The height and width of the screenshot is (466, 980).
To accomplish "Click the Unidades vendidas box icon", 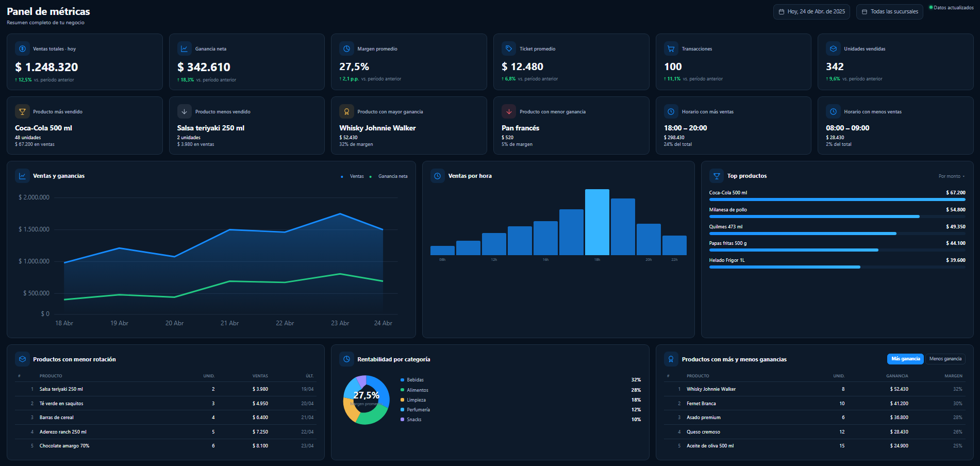I will click(x=833, y=48).
